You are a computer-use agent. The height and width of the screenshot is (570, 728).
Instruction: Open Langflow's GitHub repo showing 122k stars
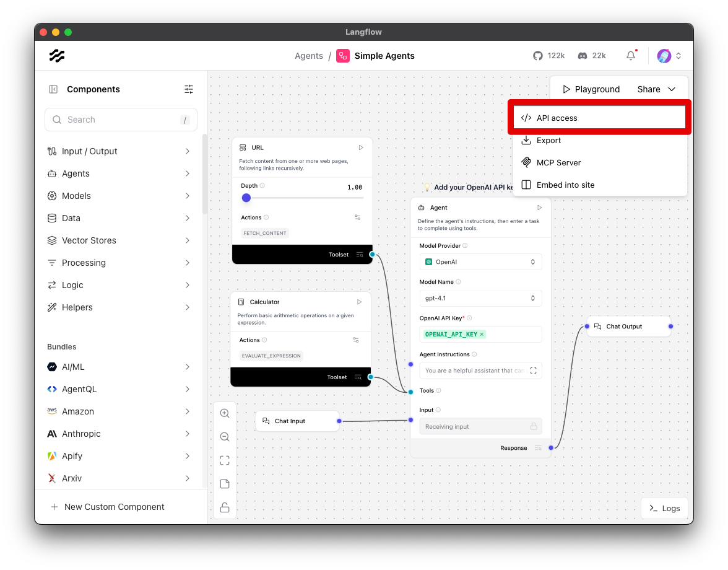coord(539,56)
